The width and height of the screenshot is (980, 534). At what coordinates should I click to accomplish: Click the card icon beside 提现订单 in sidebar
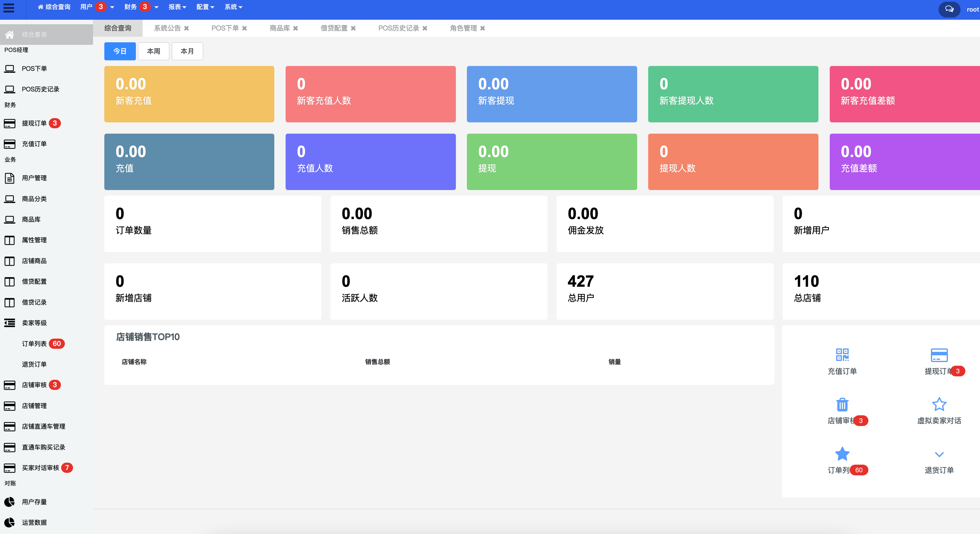point(10,123)
